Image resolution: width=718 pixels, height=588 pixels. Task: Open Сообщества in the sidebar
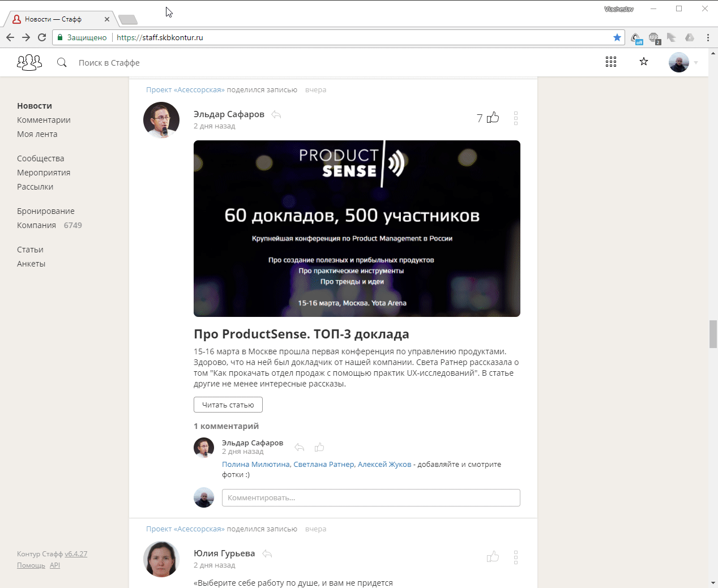(x=40, y=158)
